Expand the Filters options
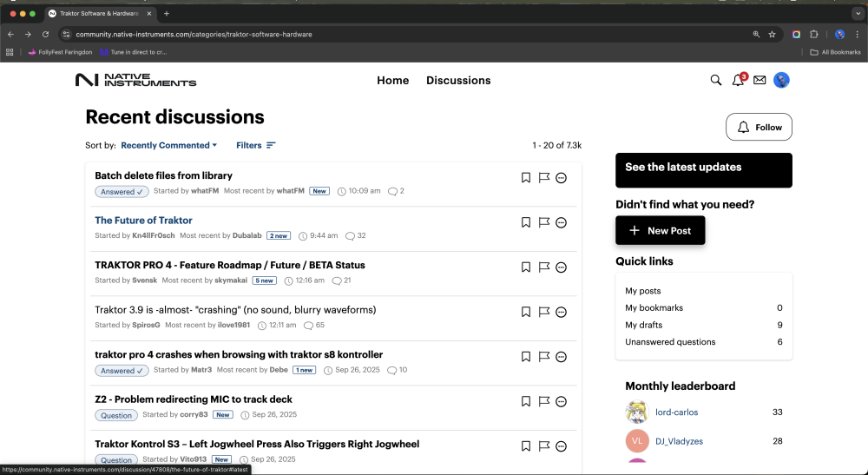The height and width of the screenshot is (475, 868). point(256,145)
